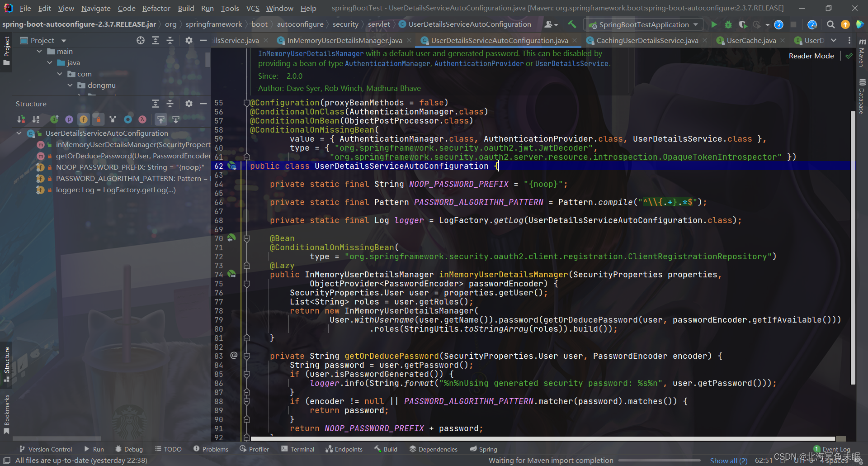Click Spring bean gutter icon on line 74
This screenshot has height=466, width=868.
point(232,274)
